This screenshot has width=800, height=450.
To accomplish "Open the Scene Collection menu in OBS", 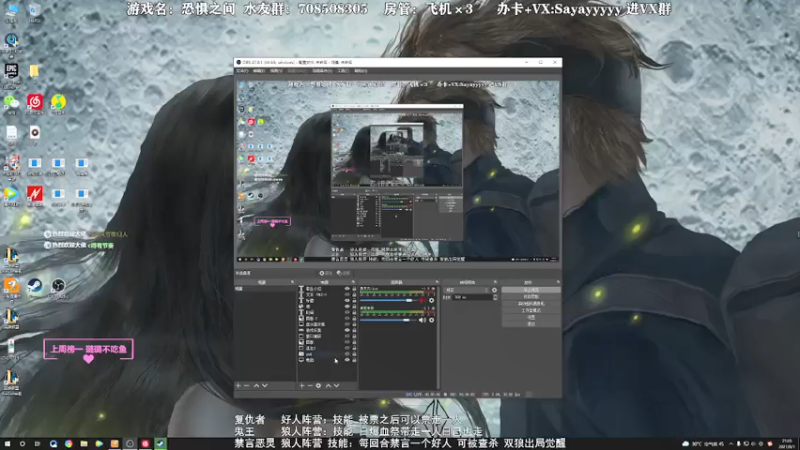I will click(322, 71).
